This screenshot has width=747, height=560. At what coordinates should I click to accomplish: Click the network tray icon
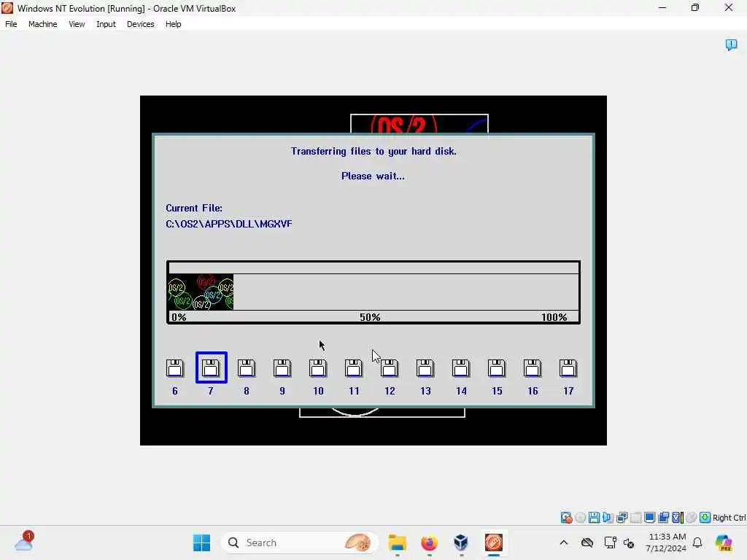[611, 542]
